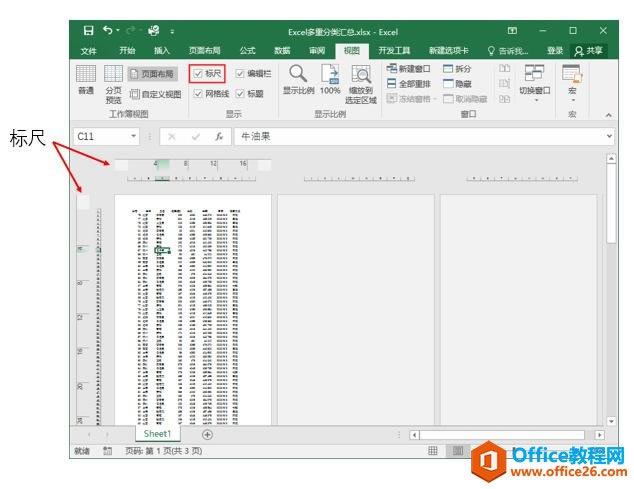The width and height of the screenshot is (634, 489).
Task: Open the Macros (宏) menu
Action: [x=572, y=83]
